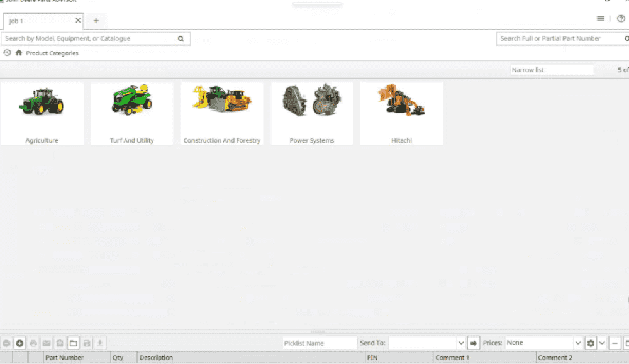Click the clipboard picklist icon
The height and width of the screenshot is (364, 629).
point(60,343)
